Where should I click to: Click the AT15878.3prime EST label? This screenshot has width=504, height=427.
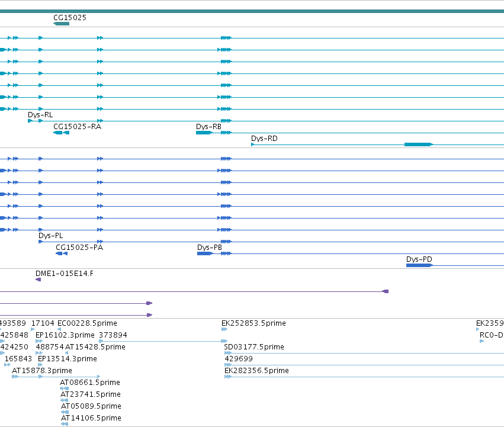click(42, 370)
